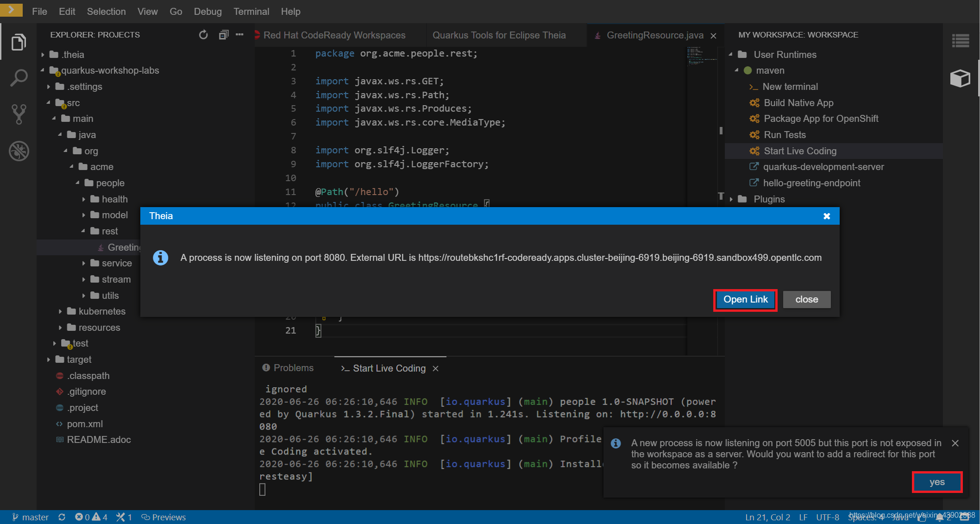Click the top-left yellow arrow menu icon
980x524 pixels.
11,9
